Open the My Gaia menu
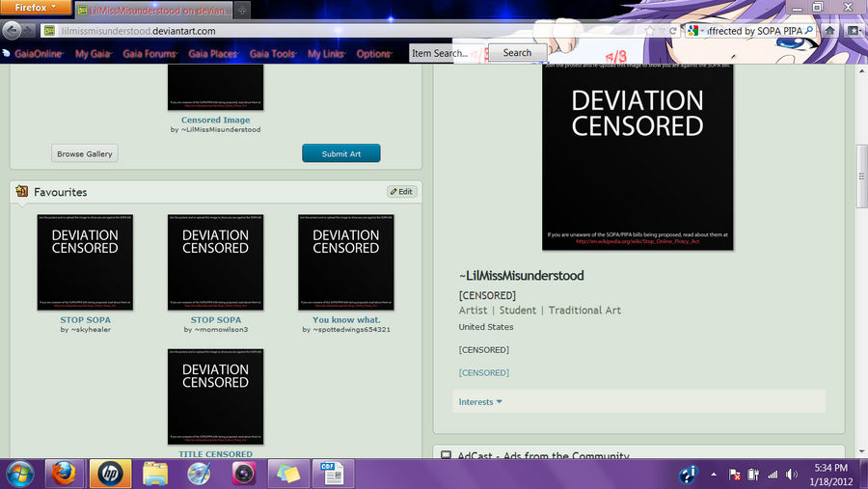The image size is (868, 489). click(94, 54)
